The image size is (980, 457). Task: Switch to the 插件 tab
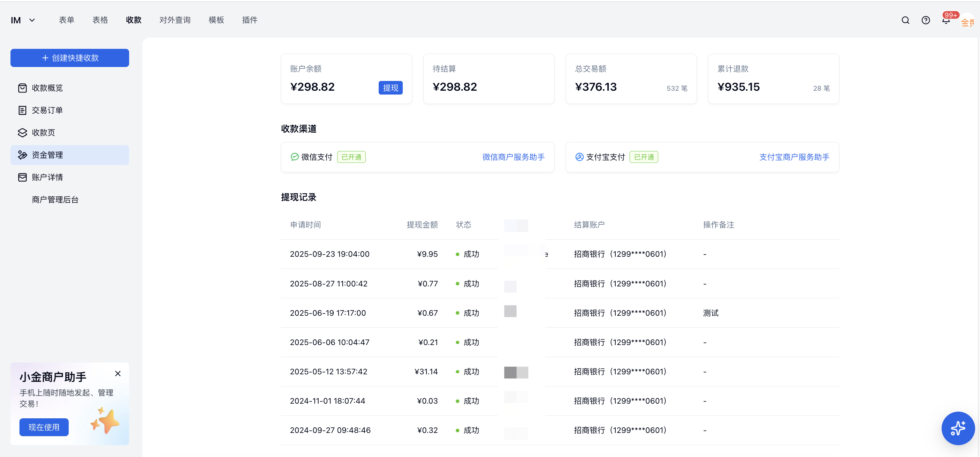point(250,20)
